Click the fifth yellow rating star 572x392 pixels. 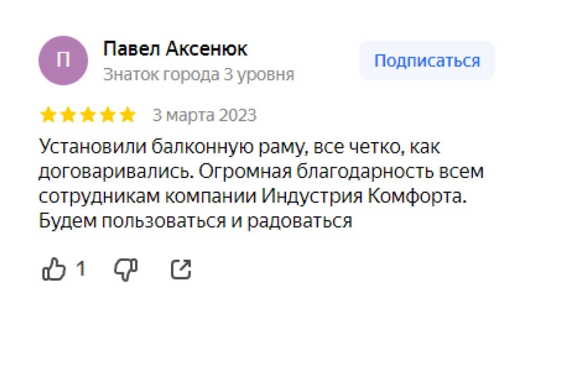click(127, 115)
